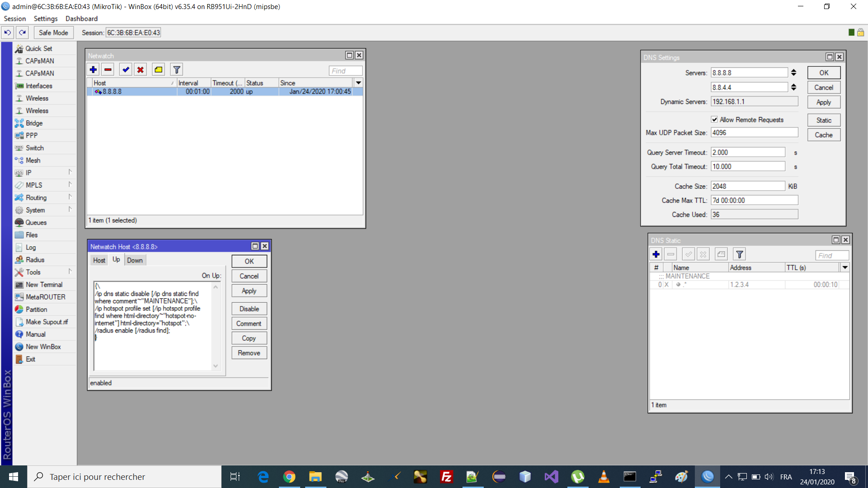
Task: Toggle Allow Remote Requests checkbox
Action: click(x=714, y=120)
